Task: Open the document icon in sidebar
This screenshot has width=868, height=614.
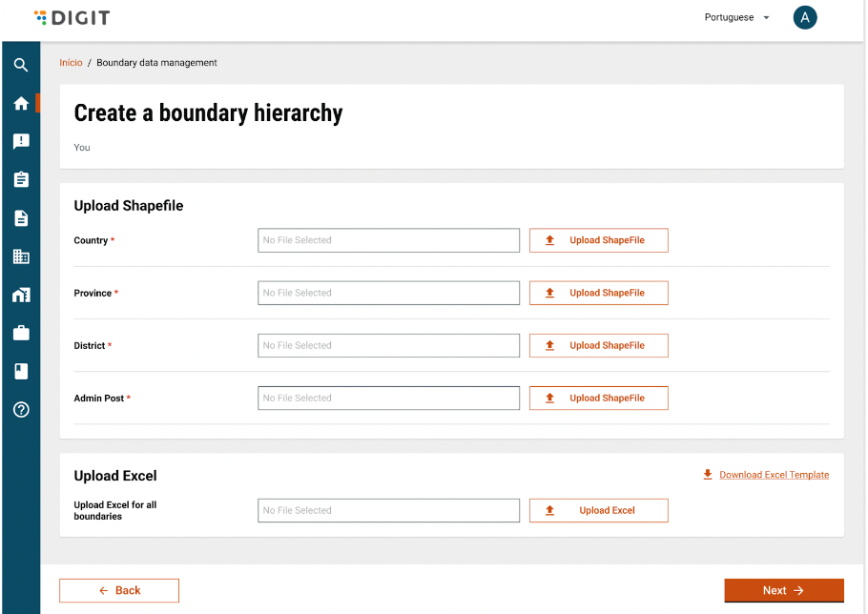Action: [x=21, y=218]
